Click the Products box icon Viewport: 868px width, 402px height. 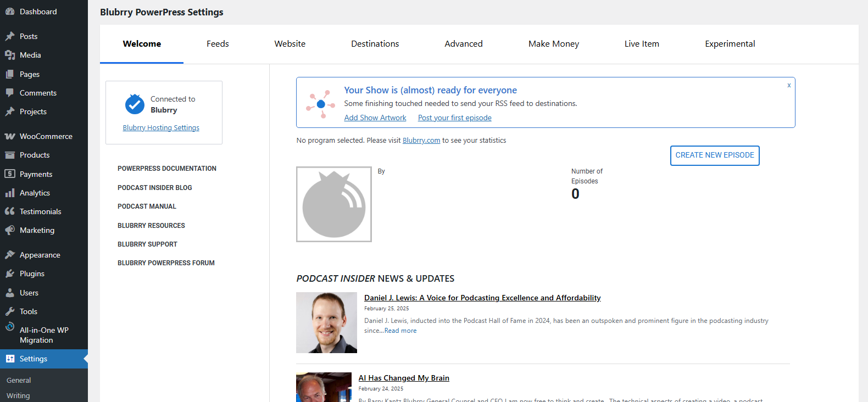10,155
